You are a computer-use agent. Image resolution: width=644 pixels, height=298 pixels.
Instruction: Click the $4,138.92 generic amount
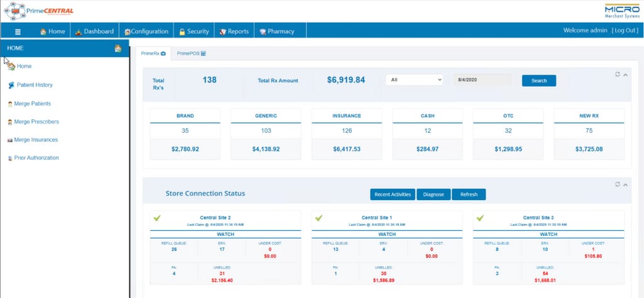(x=266, y=149)
